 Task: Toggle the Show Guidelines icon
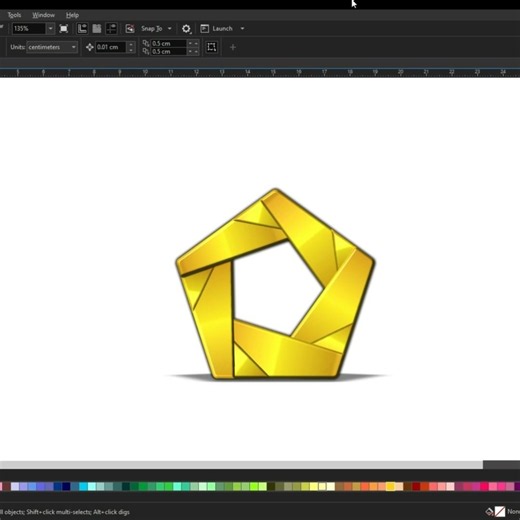coord(111,29)
